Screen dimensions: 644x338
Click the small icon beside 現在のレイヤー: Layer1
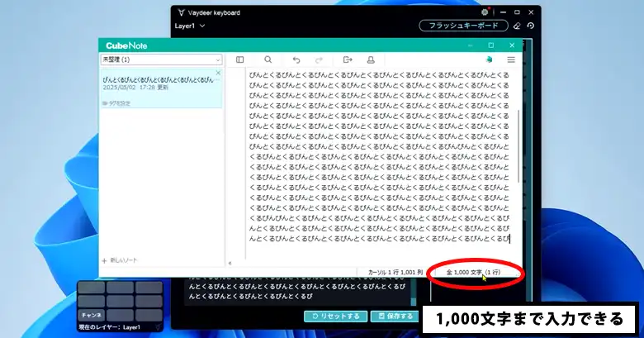pos(158,327)
